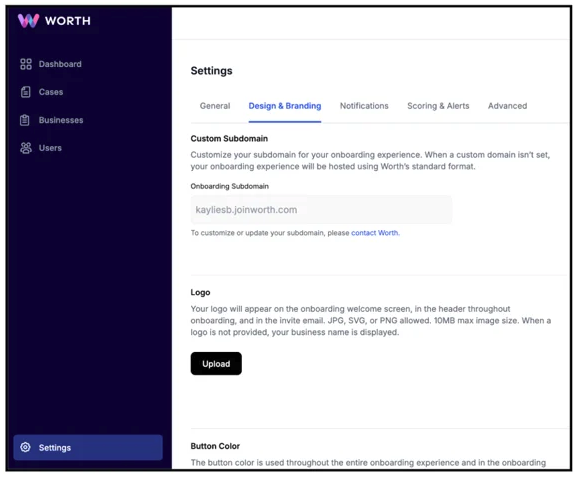Open Dashboard via its grid icon
The image size is (578, 478).
26,64
